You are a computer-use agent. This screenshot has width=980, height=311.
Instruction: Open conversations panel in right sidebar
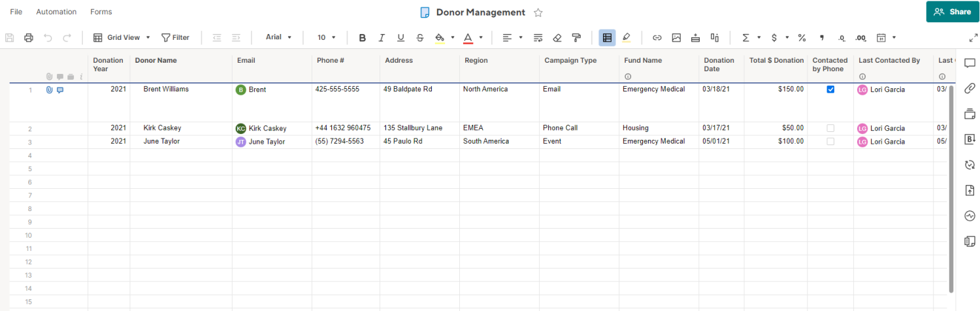coord(970,63)
